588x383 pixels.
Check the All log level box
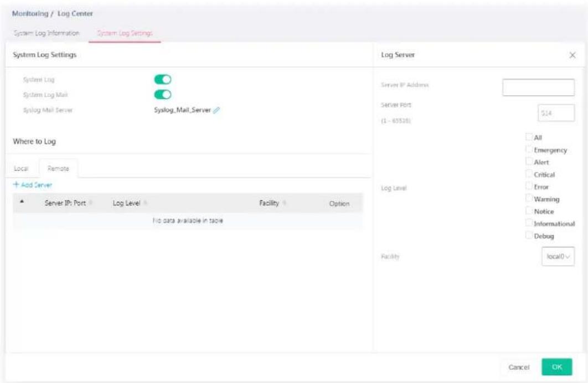click(529, 137)
